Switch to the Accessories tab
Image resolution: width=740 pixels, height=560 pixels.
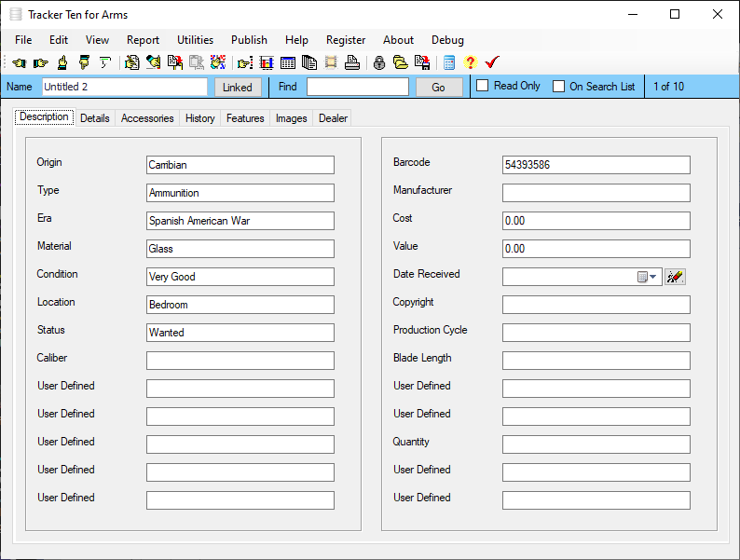pos(147,118)
